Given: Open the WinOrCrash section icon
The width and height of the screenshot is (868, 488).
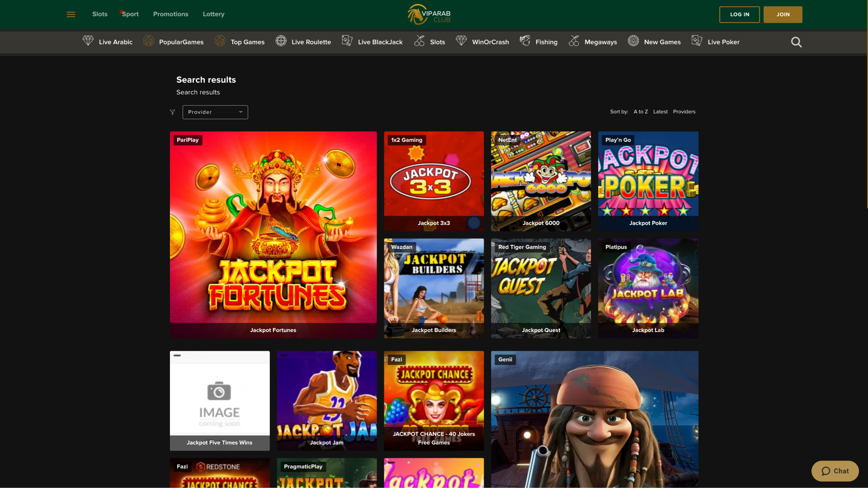Looking at the screenshot, I should [462, 42].
